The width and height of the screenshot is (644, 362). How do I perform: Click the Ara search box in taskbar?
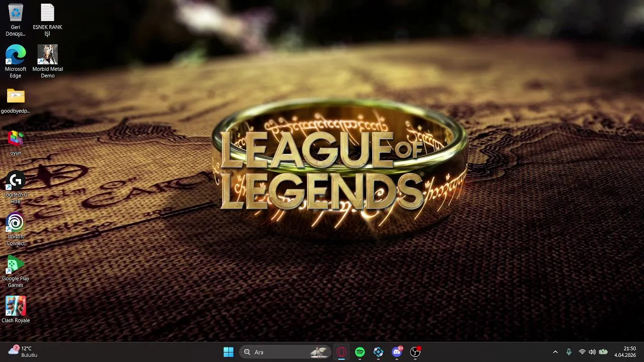point(285,352)
